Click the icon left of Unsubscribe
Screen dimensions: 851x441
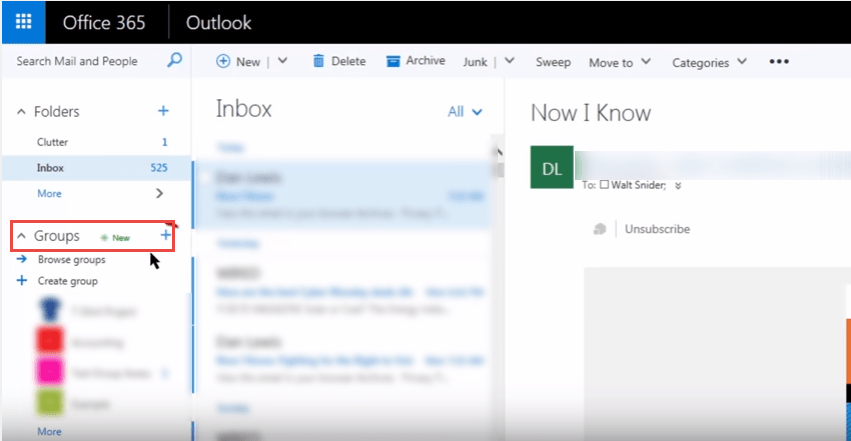[600, 229]
